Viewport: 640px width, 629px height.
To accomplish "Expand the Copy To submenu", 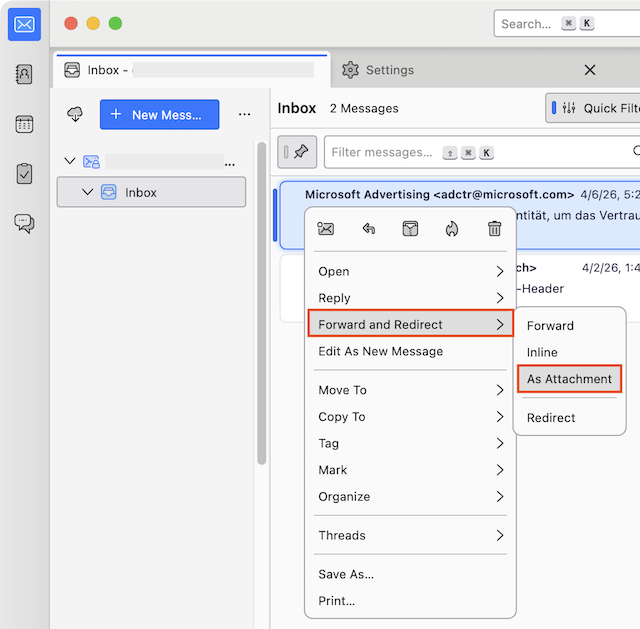I will pyautogui.click(x=411, y=417).
